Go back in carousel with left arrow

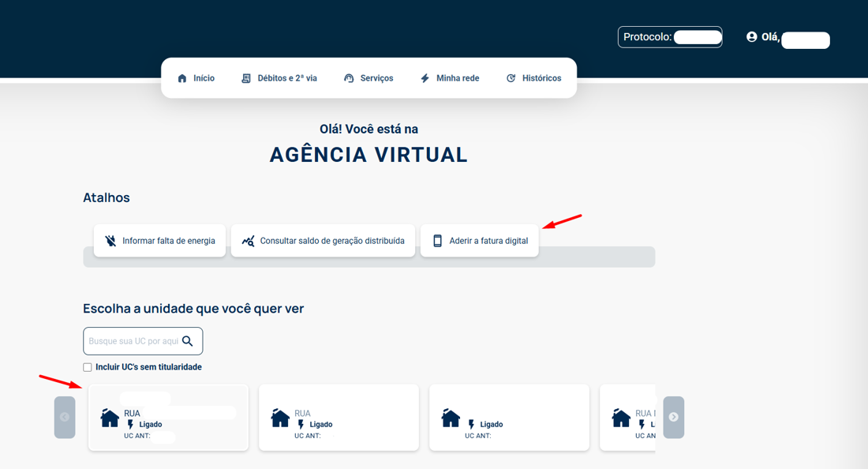coord(65,417)
